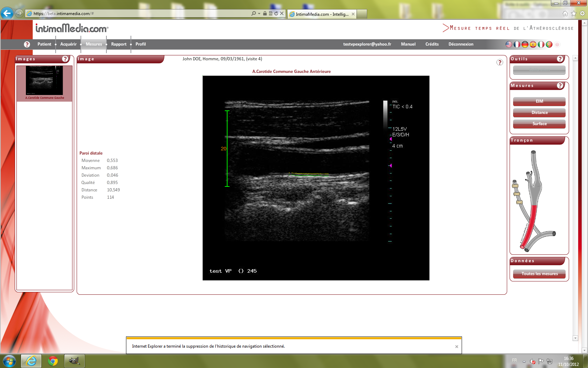Click the Spanish flag icon
The width and height of the screenshot is (588, 368).
pyautogui.click(x=533, y=45)
